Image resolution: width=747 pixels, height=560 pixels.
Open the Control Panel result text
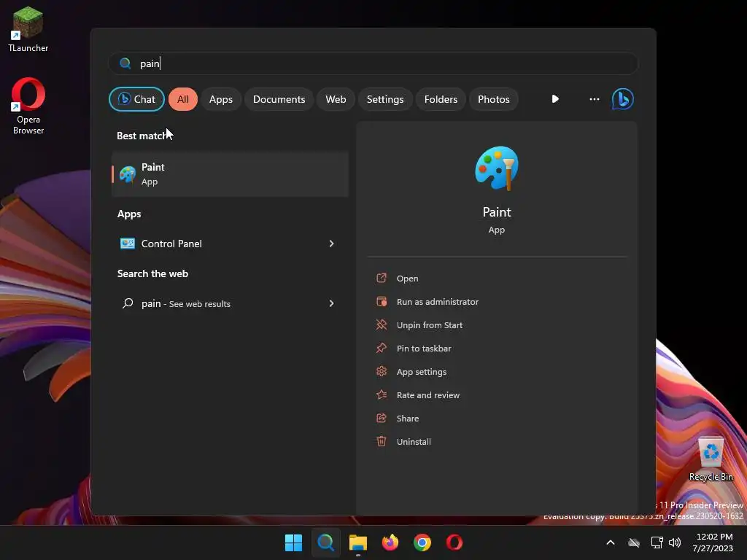pos(171,244)
